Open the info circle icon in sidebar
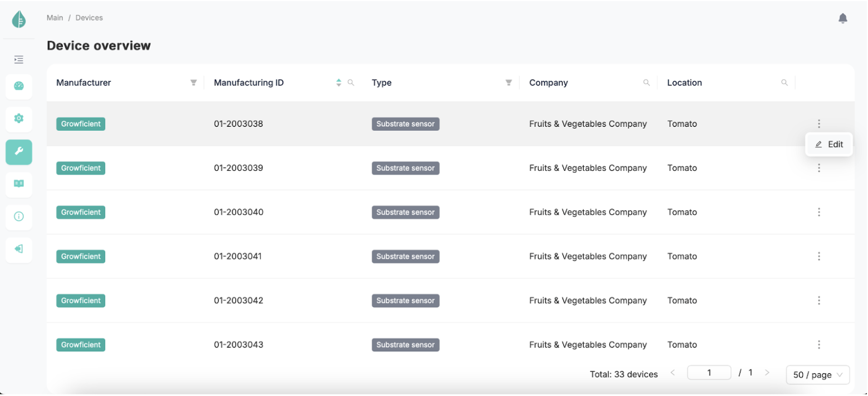 (x=19, y=217)
